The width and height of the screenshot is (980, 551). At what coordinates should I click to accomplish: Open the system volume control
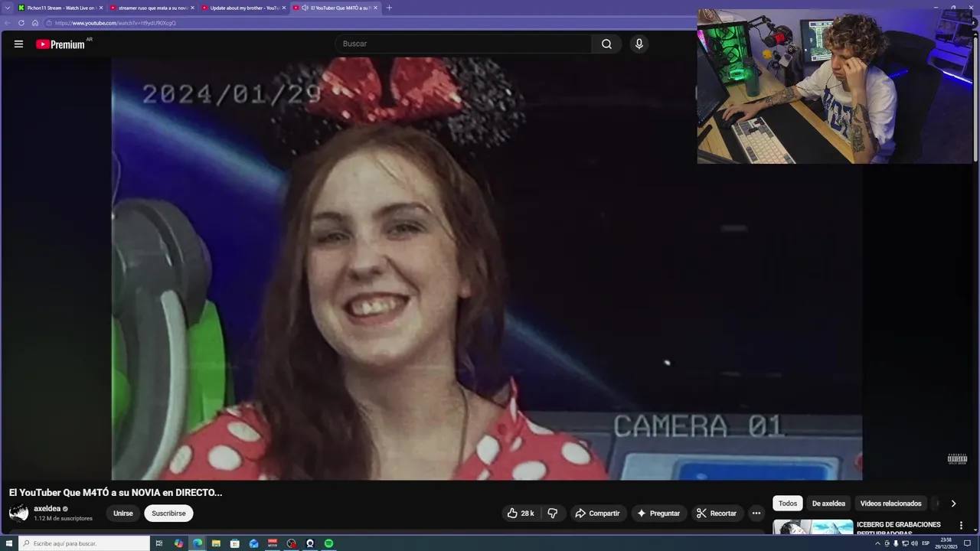coord(914,543)
